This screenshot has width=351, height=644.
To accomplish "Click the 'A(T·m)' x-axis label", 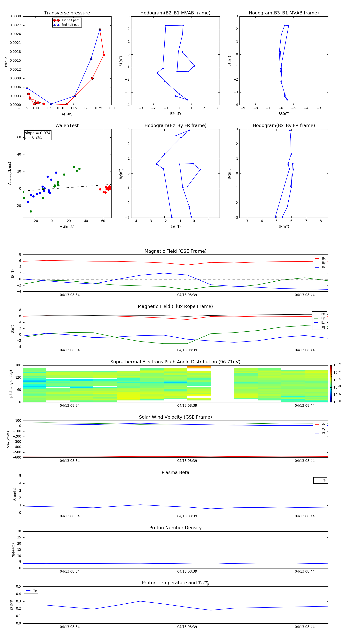I will coord(67,114).
